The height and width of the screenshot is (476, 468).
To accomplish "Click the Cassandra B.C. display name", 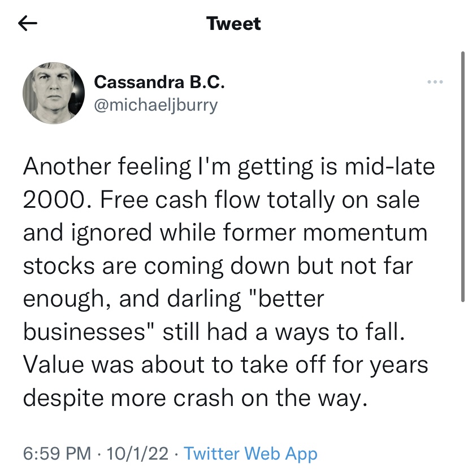I will [x=159, y=82].
